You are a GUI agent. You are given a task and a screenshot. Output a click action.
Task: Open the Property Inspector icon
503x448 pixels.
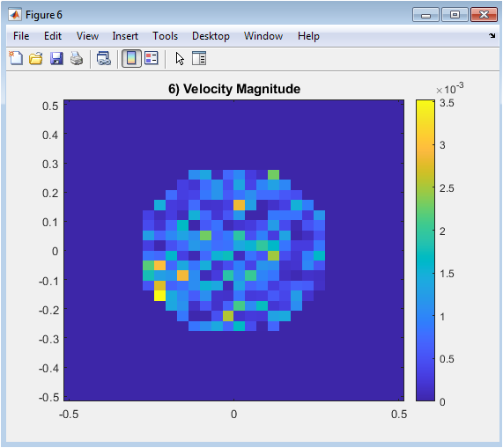tap(199, 59)
